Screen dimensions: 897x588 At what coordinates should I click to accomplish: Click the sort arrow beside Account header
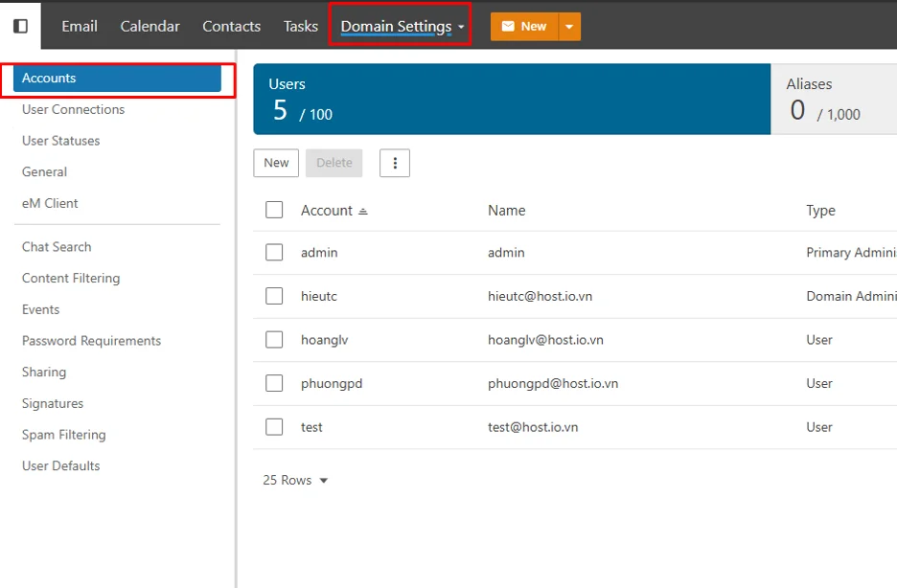[x=362, y=212]
